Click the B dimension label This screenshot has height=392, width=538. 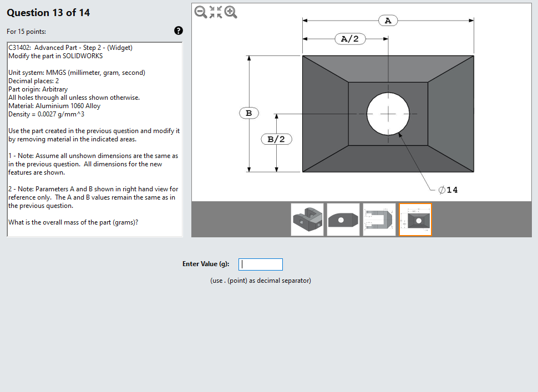tap(248, 113)
